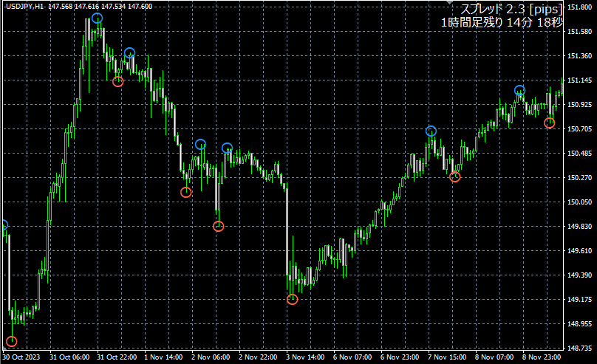Image resolution: width=597 pixels, height=364 pixels.
Task: Click the 30 Oct 2023 date label
Action: pyautogui.click(x=21, y=357)
